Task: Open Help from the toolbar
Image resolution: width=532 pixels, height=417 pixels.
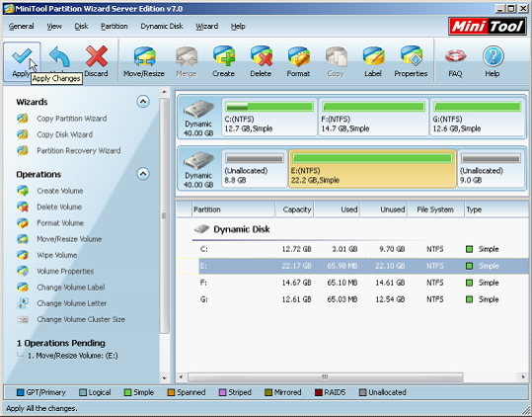Action: click(x=493, y=62)
